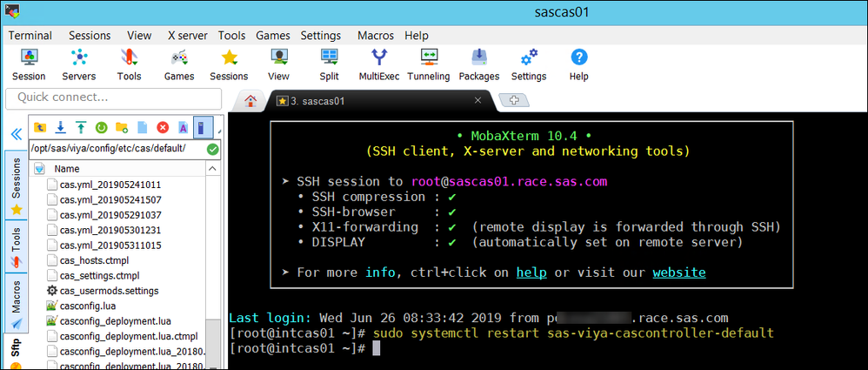Toggle the follow terminal folder icon
This screenshot has width=868, height=370.
(x=202, y=128)
